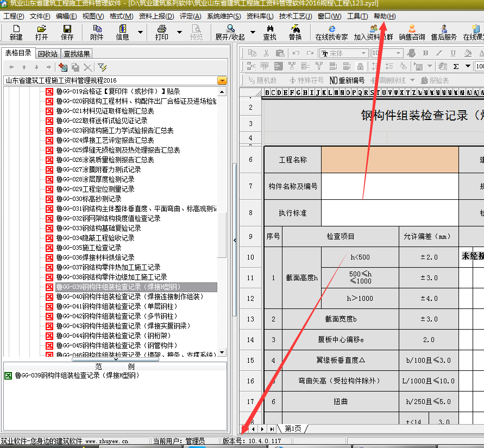Click the 重新编号 renumber tool
Image resolution: width=484 pixels, height=448 pixels.
point(346,80)
